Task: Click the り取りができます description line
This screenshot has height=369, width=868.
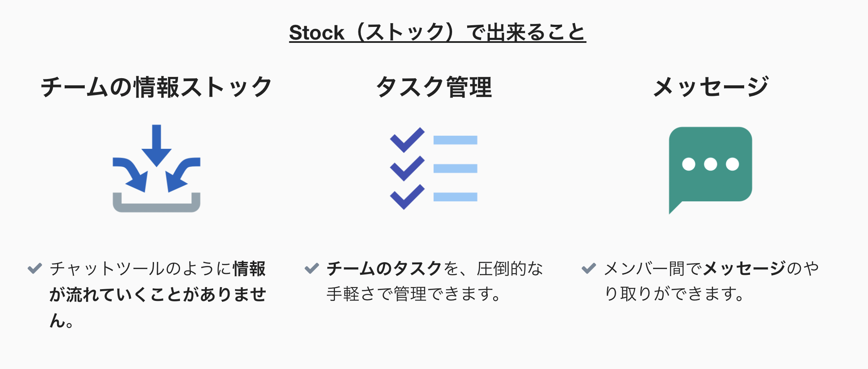Action: click(674, 294)
